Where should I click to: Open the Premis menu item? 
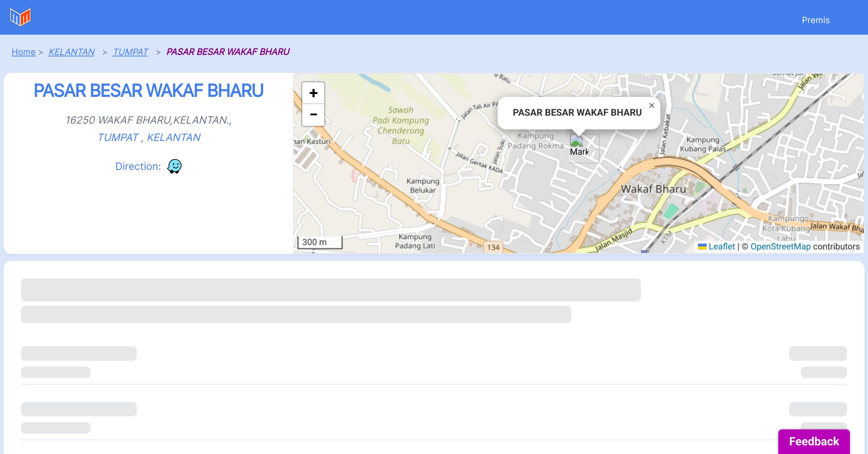(x=816, y=20)
